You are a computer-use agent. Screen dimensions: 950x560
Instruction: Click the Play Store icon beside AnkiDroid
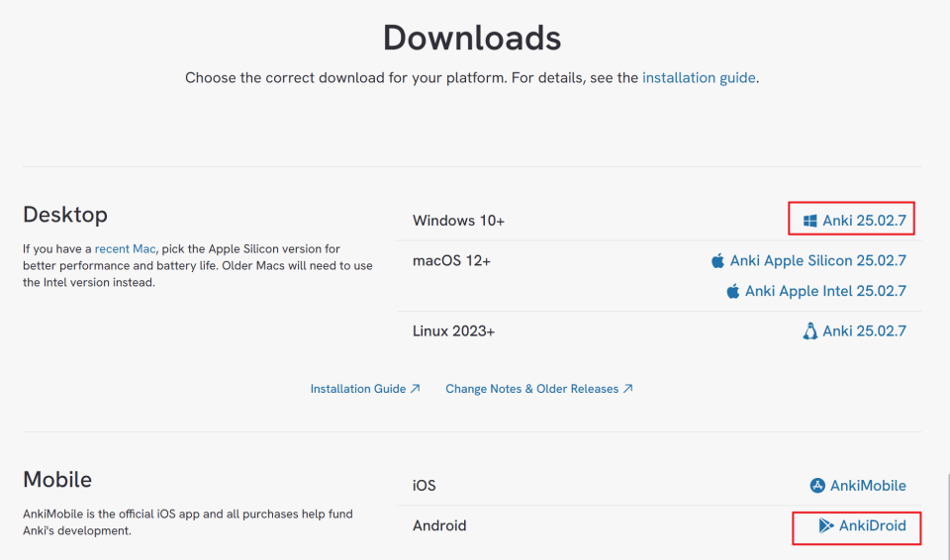(825, 525)
